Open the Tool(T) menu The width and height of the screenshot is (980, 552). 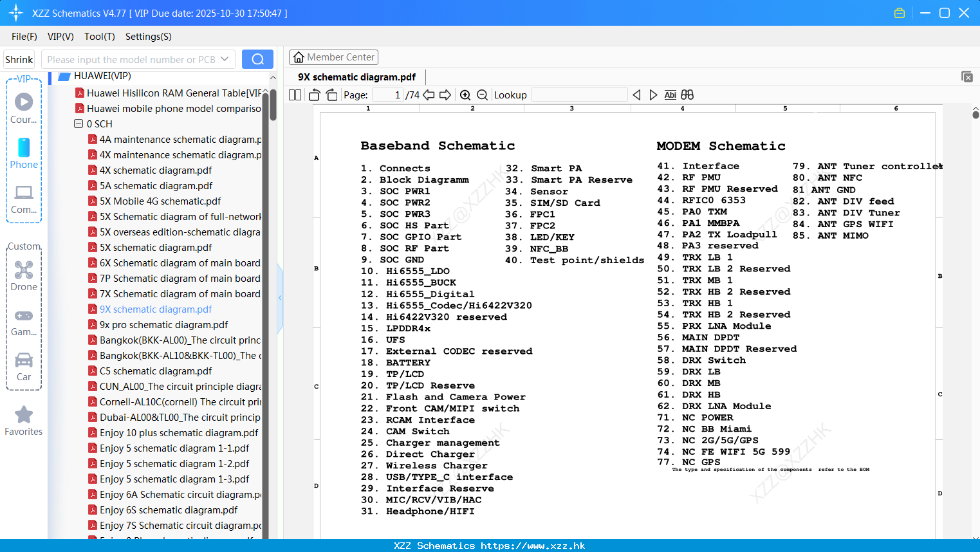(100, 37)
